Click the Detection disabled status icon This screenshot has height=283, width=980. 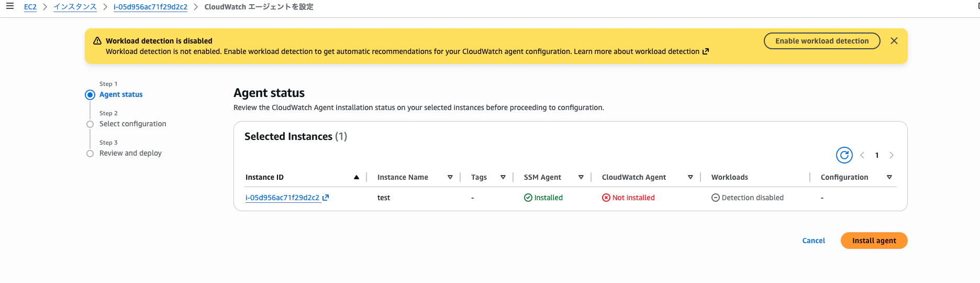[716, 198]
